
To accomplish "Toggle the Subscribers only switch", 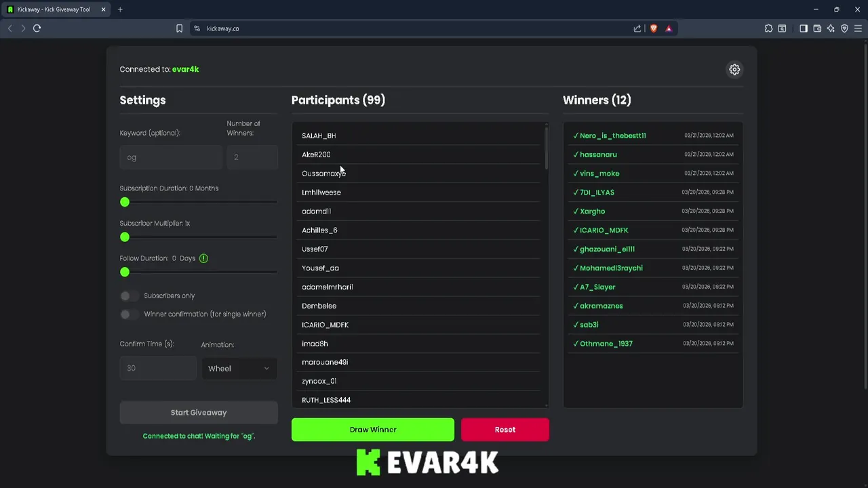I will 129,296.
